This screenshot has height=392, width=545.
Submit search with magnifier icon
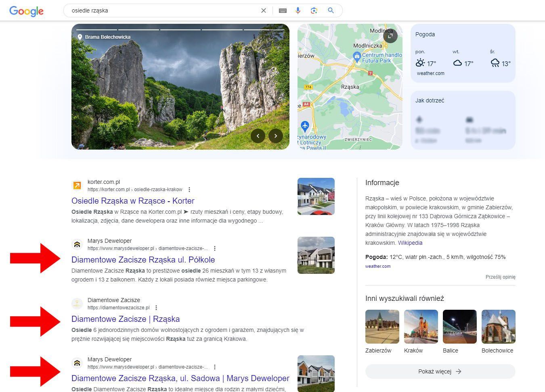coord(331,10)
